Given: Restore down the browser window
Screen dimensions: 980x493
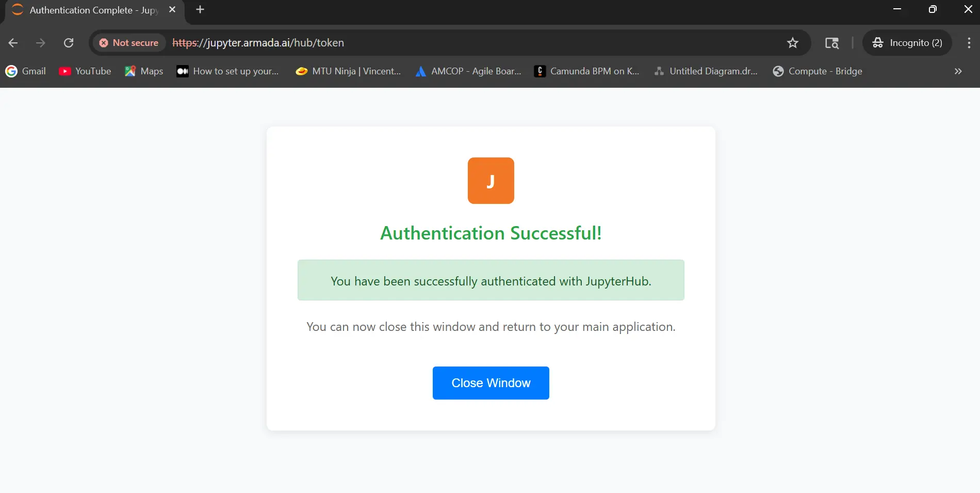Looking at the screenshot, I should click(933, 9).
